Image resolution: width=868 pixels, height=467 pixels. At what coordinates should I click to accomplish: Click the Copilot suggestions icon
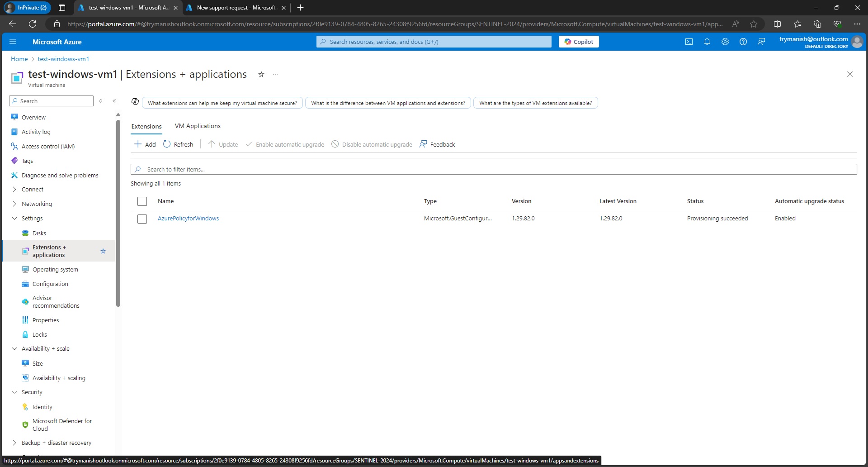(x=135, y=101)
